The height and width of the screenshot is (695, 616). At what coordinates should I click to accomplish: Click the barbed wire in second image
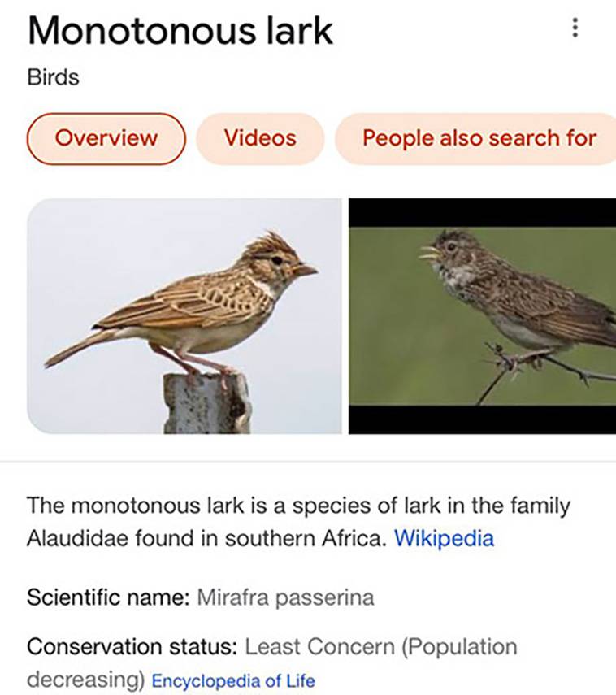pos(545,366)
